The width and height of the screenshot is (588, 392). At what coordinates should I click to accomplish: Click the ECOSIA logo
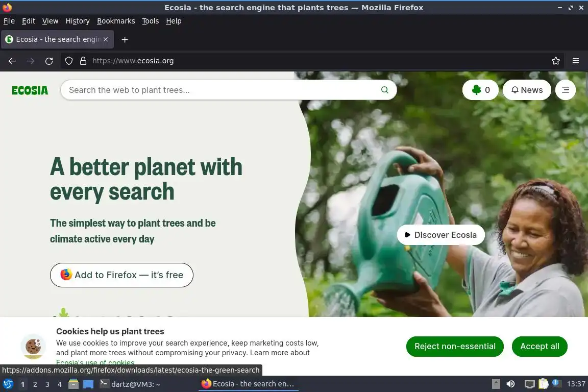point(30,90)
